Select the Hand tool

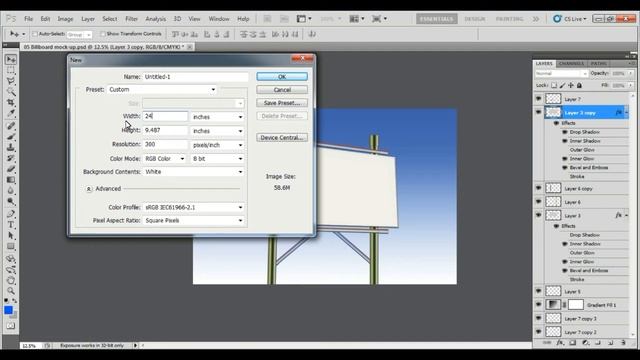pos(11,280)
